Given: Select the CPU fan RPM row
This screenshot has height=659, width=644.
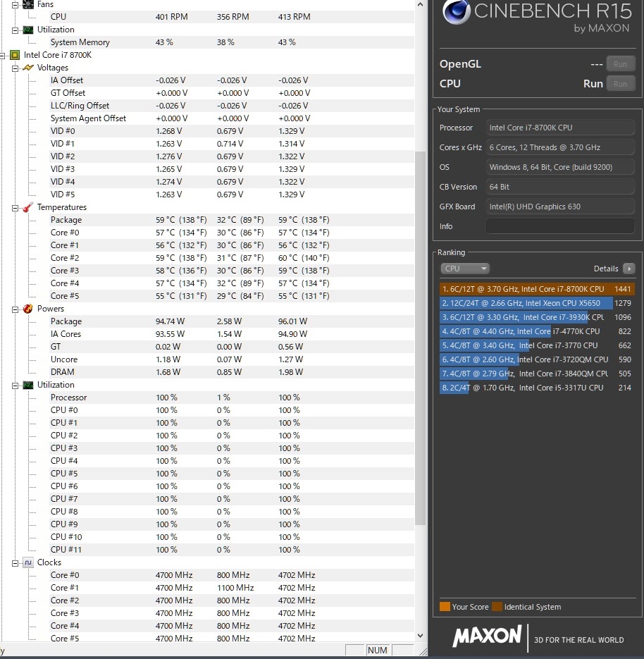Looking at the screenshot, I should [232, 17].
